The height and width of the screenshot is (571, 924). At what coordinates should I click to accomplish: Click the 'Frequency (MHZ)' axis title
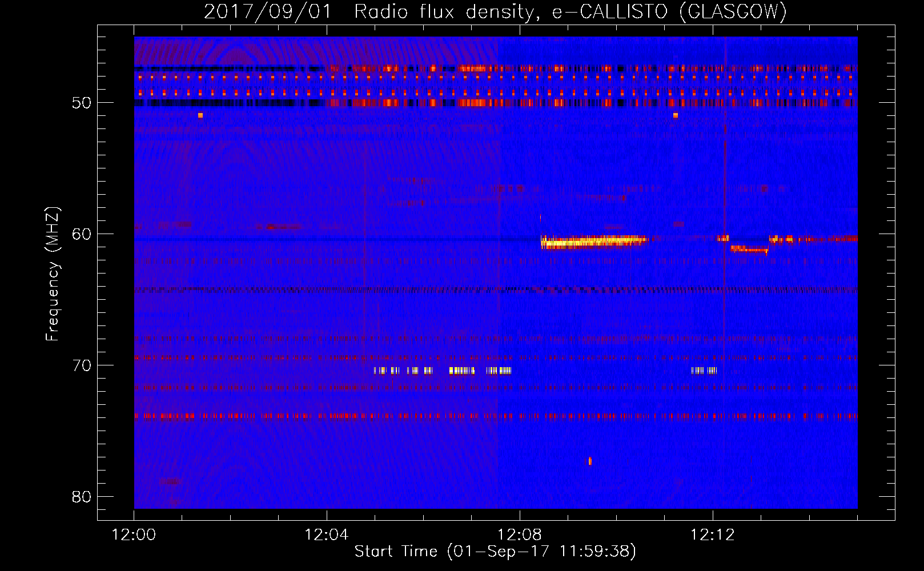(53, 274)
